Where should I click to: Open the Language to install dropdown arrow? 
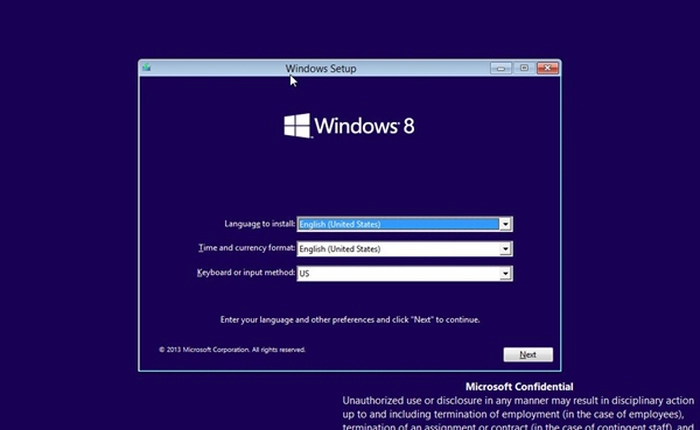tap(505, 224)
